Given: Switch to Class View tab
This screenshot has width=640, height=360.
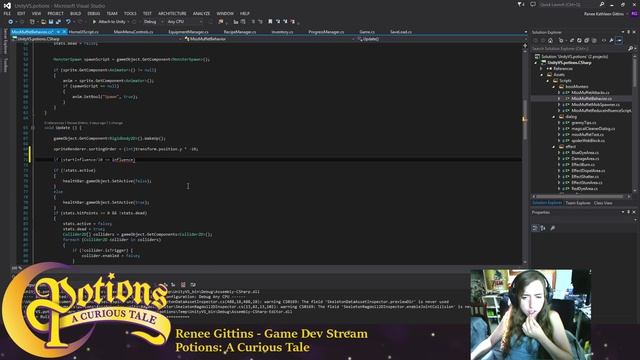Looking at the screenshot, I should pos(603,203).
